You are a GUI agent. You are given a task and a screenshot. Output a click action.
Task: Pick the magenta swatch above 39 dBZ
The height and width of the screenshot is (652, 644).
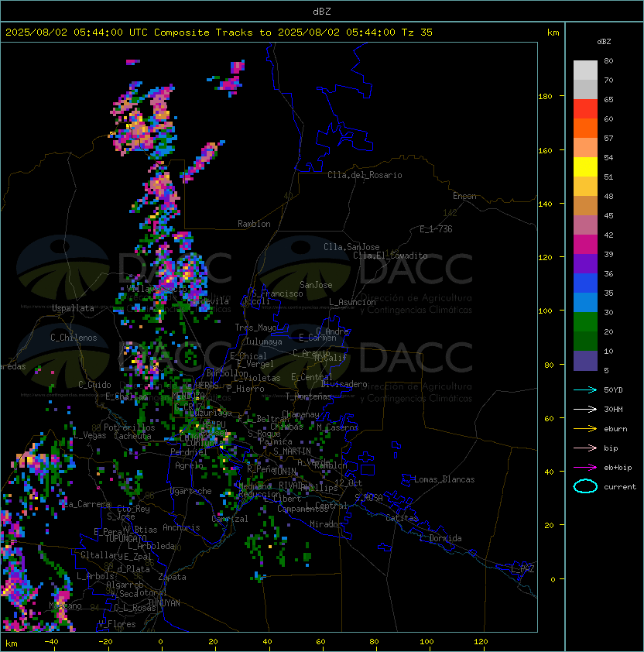click(585, 245)
